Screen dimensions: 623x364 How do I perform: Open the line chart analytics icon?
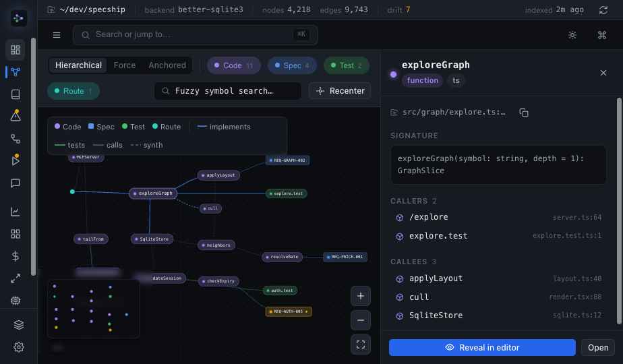[16, 212]
